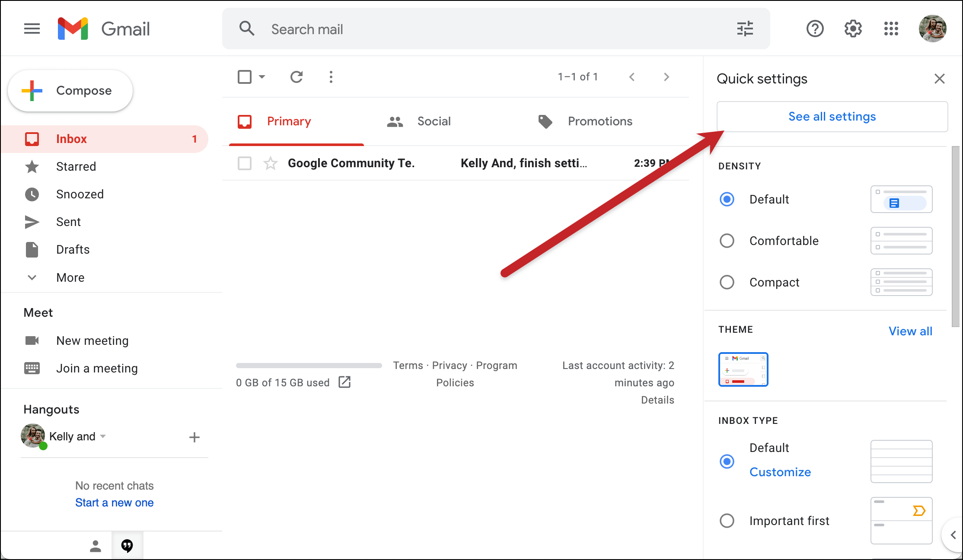The image size is (963, 560).
Task: Open the Starred folder
Action: tap(104, 167)
